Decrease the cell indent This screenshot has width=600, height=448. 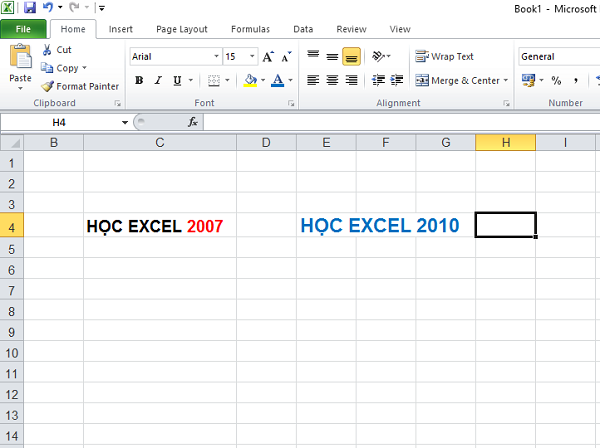point(378,80)
